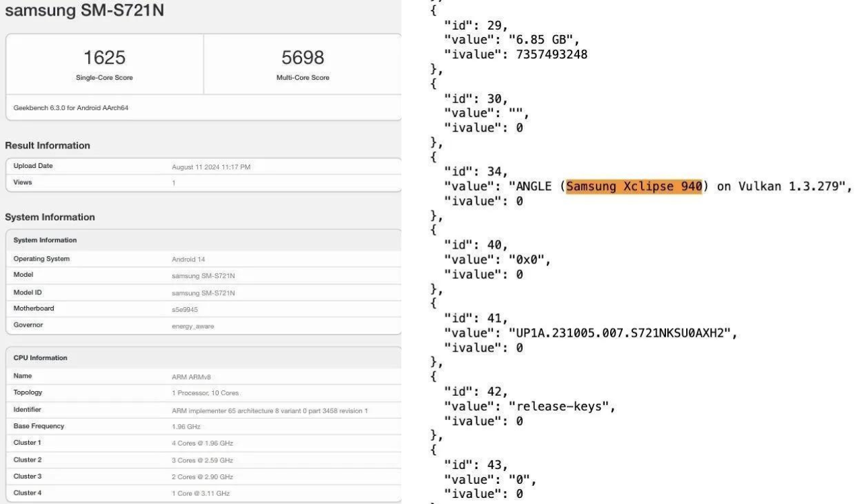Screen dimensions: 861x504
Task: Click the Single-Core Score label
Action: point(104,78)
